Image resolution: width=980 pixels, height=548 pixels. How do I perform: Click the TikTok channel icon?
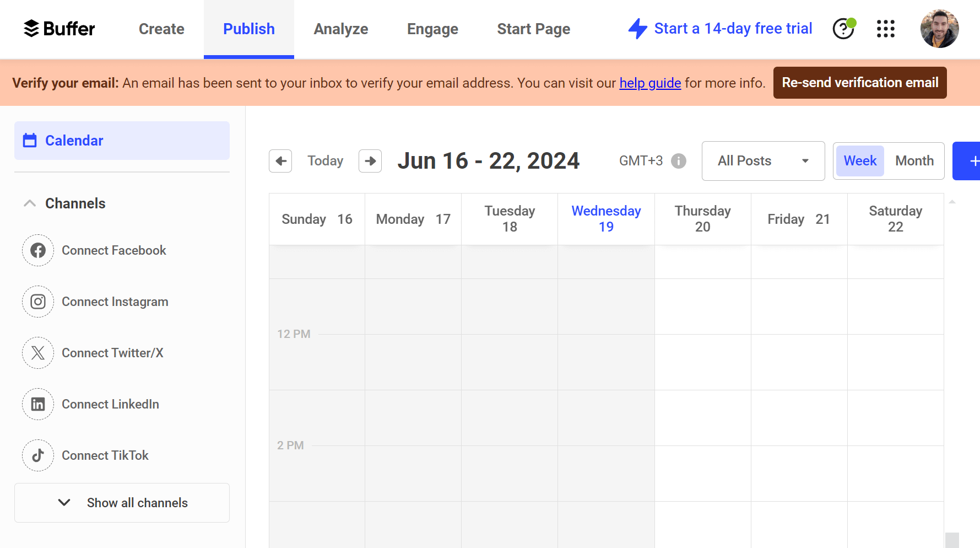click(x=38, y=455)
